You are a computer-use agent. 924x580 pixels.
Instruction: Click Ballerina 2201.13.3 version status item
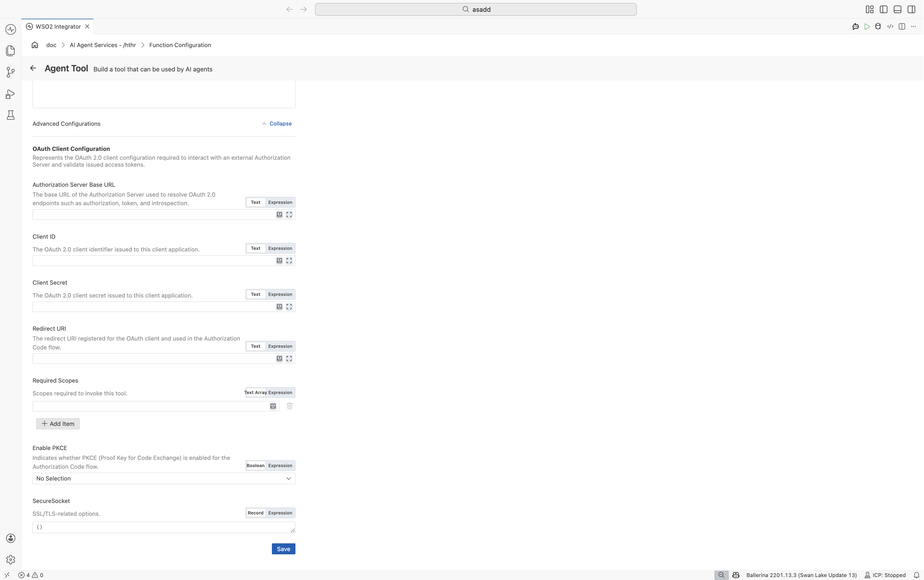(x=801, y=575)
